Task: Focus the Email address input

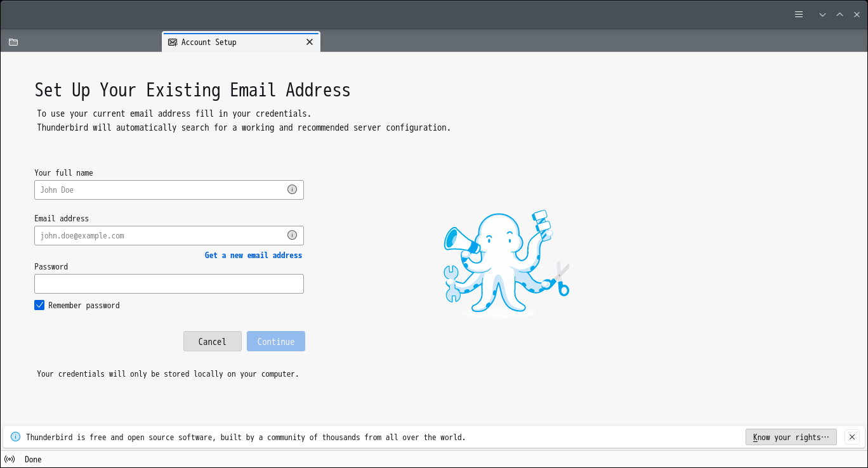Action: click(169, 235)
